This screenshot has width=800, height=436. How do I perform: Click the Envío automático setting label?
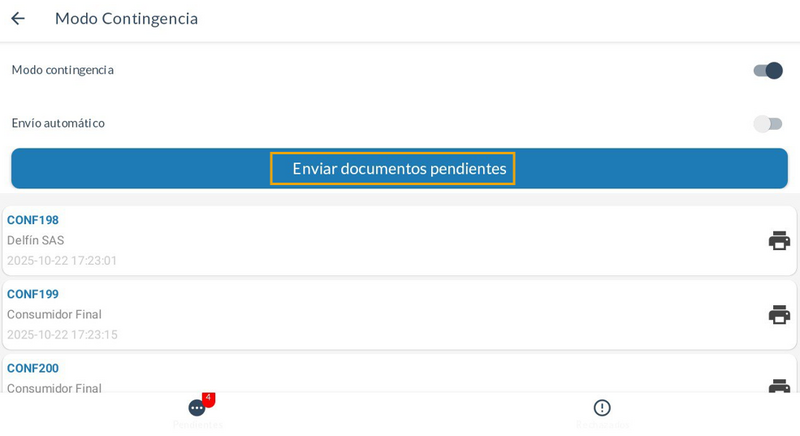pos(58,123)
